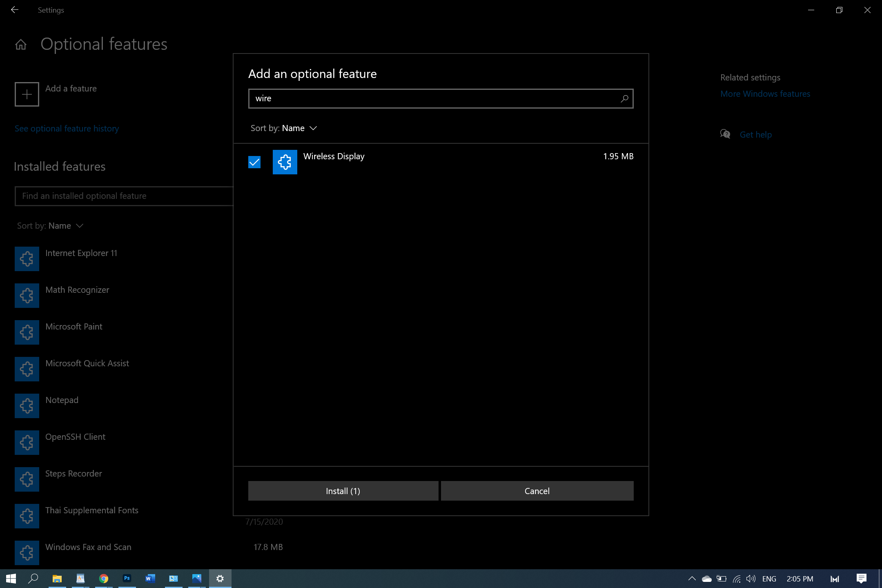Open the Windows Start menu
This screenshot has width=882, height=588.
11,579
